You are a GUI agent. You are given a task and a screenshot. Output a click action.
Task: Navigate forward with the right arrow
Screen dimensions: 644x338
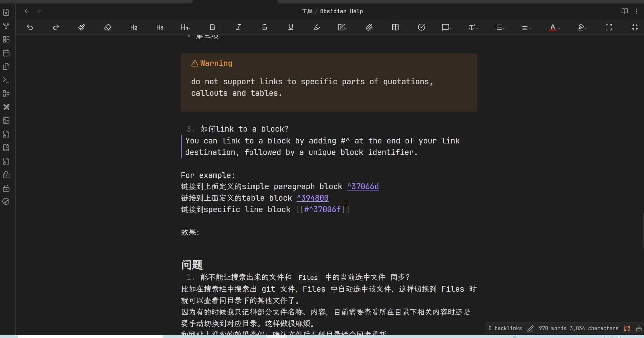click(39, 11)
